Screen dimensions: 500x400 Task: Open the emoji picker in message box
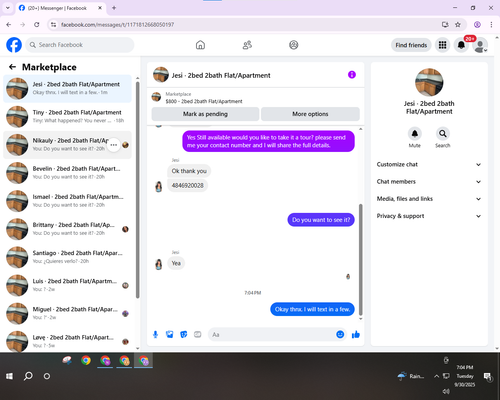pos(340,334)
